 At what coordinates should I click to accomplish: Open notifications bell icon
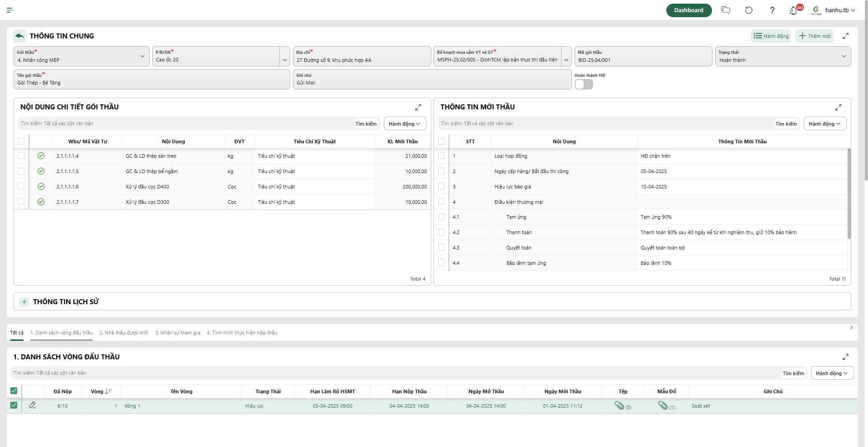point(793,11)
